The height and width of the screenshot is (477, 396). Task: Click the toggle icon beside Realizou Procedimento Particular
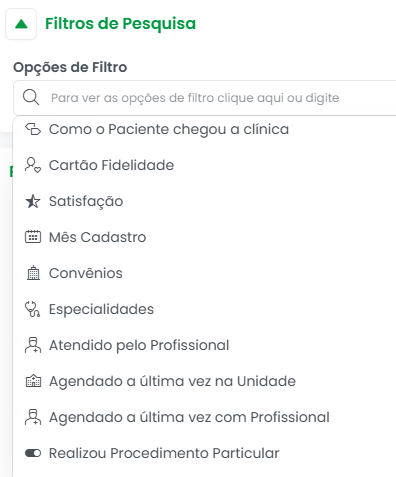tap(33, 453)
